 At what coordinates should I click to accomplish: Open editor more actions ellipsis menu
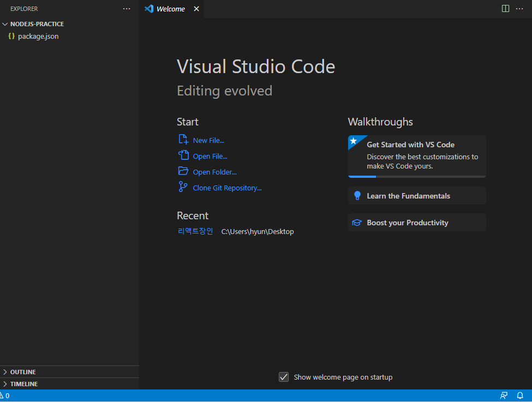point(519,9)
